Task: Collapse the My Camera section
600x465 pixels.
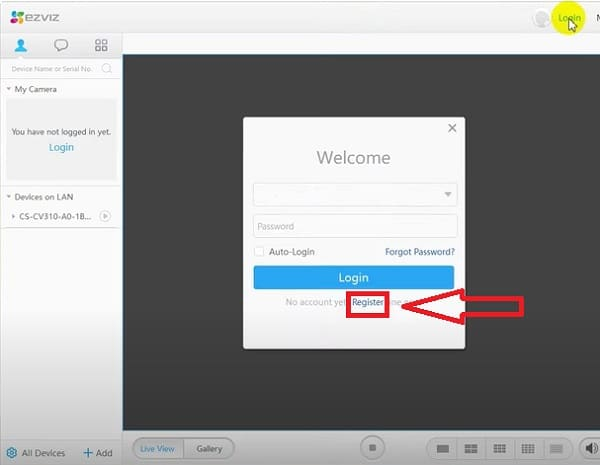Action: 9,89
